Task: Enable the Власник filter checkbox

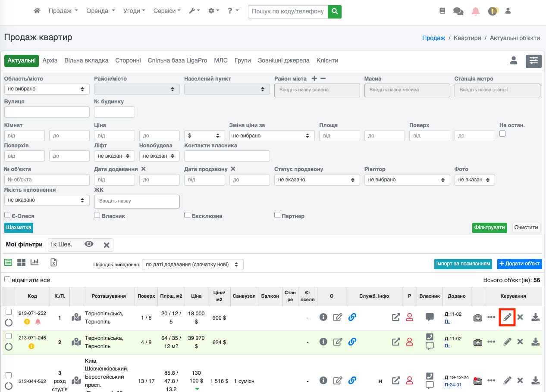Action: 97,215
